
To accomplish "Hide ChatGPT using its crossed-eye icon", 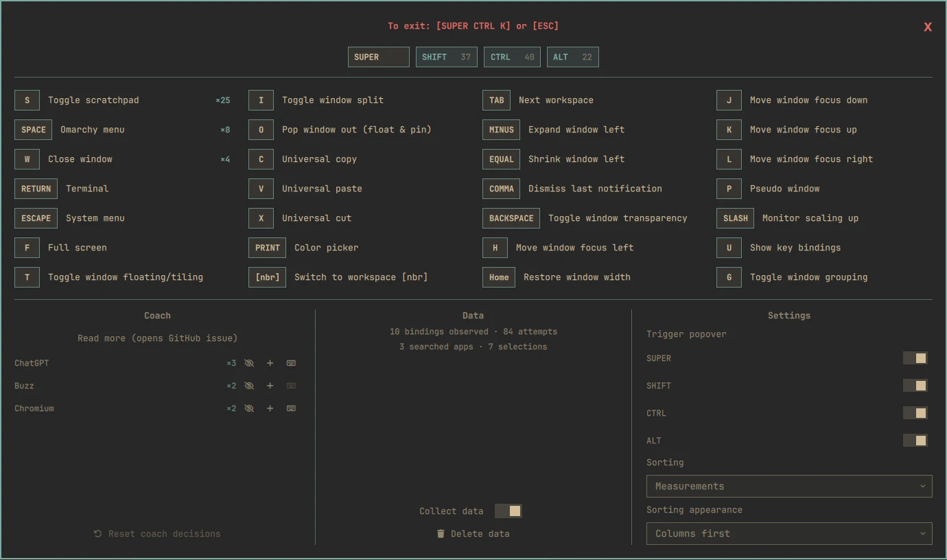I will click(x=249, y=363).
